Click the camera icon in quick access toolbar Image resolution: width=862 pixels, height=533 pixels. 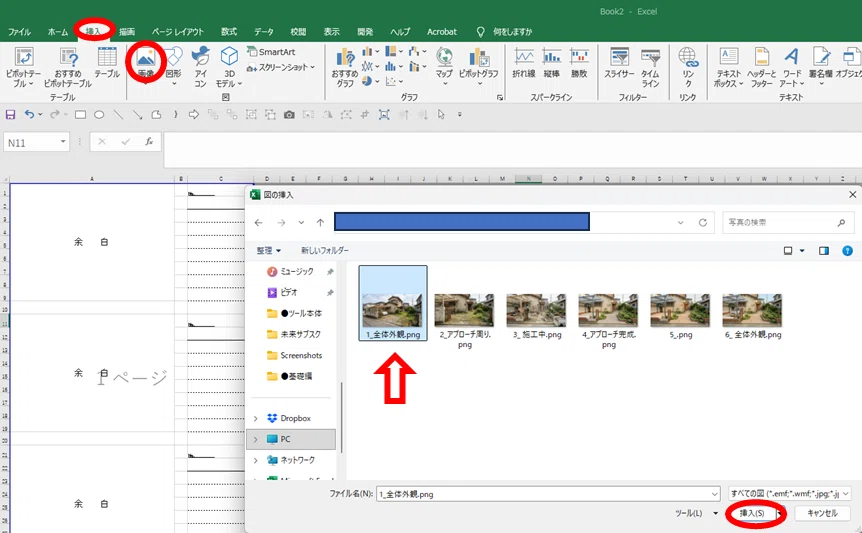(289, 114)
